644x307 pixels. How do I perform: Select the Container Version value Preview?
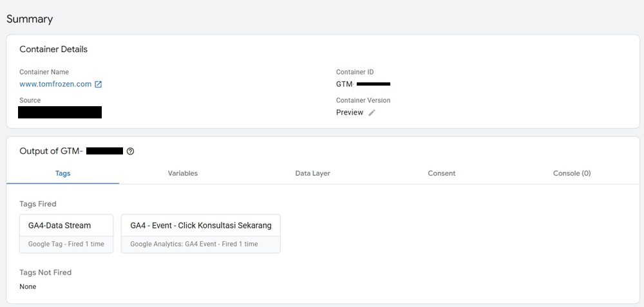click(350, 113)
